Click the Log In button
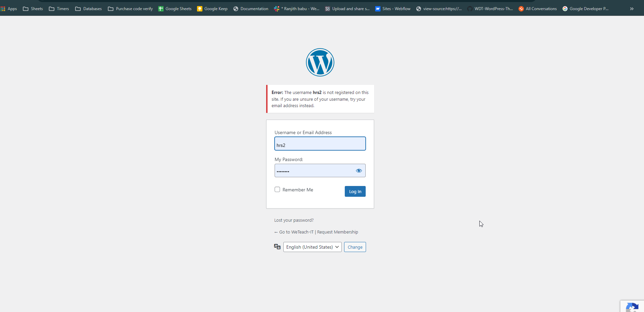 [x=355, y=191]
